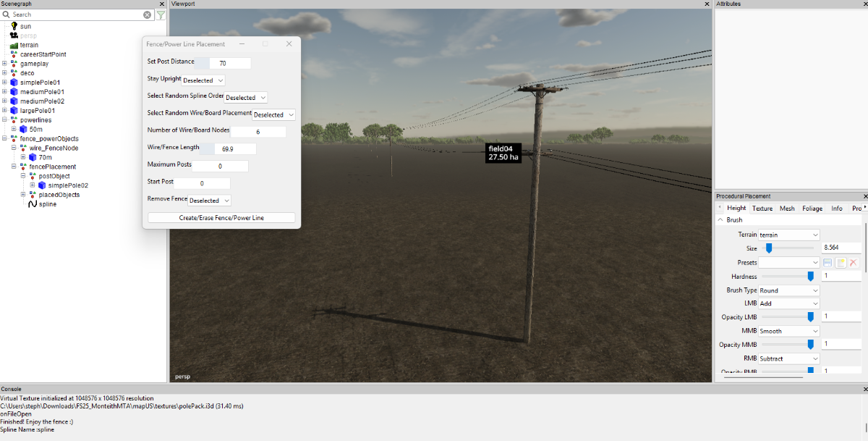
Task: Select the sun light node icon
Action: (x=14, y=26)
